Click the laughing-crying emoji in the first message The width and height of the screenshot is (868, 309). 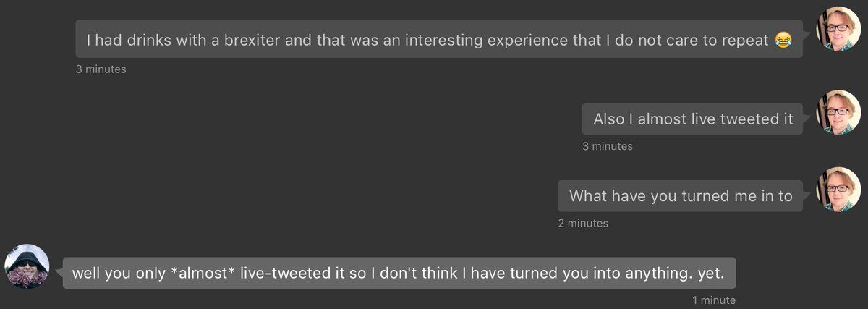[x=783, y=40]
